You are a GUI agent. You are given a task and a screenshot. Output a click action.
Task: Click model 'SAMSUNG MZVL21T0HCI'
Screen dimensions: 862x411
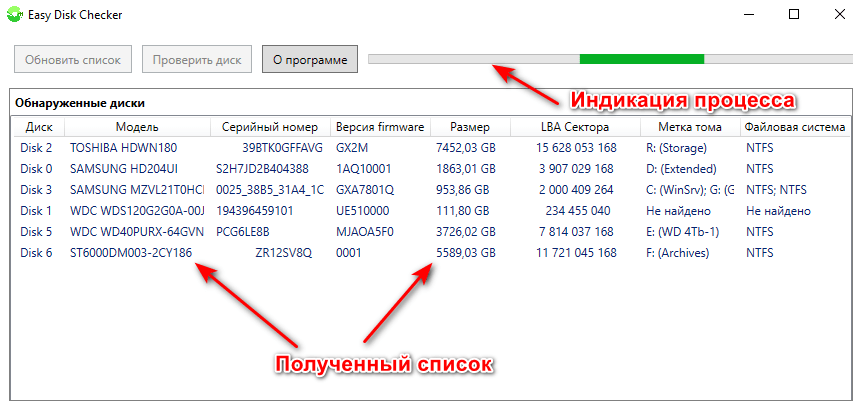137,190
